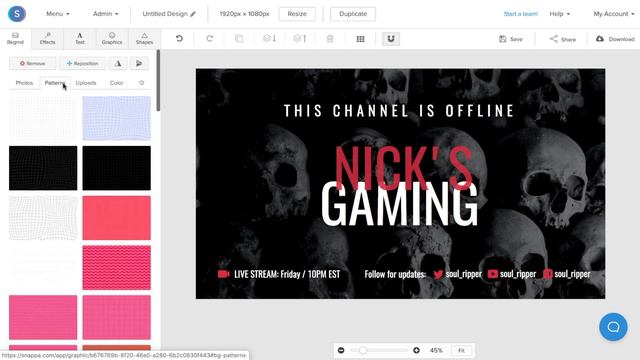Click the Redo icon
Viewport: 640px width, 360px height.
point(209,39)
